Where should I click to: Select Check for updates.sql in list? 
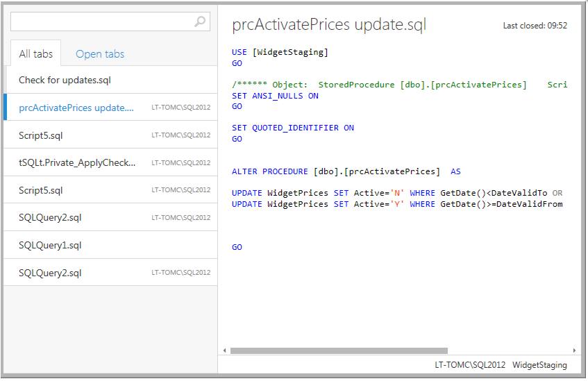click(x=110, y=80)
